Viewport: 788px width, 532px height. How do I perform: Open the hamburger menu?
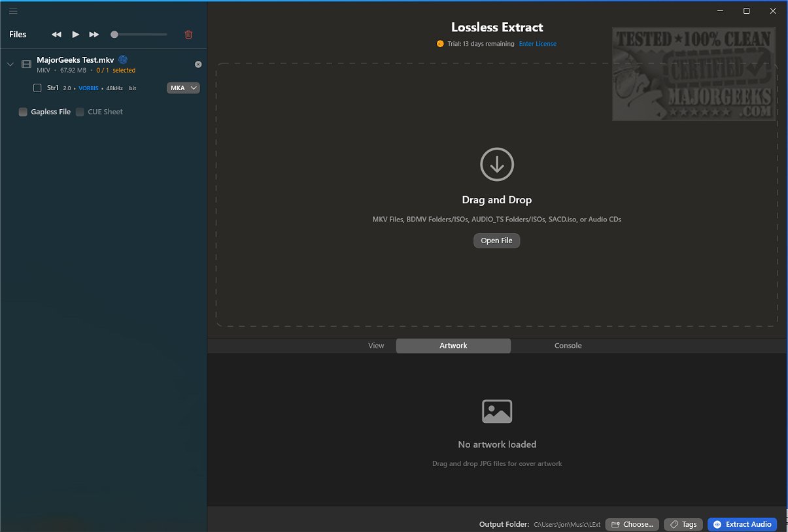point(13,11)
